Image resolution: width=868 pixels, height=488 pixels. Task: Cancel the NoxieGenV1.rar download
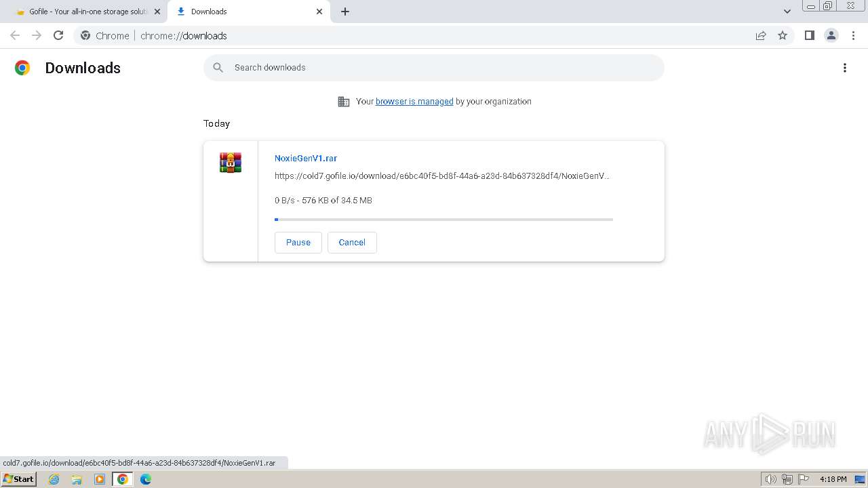point(352,243)
